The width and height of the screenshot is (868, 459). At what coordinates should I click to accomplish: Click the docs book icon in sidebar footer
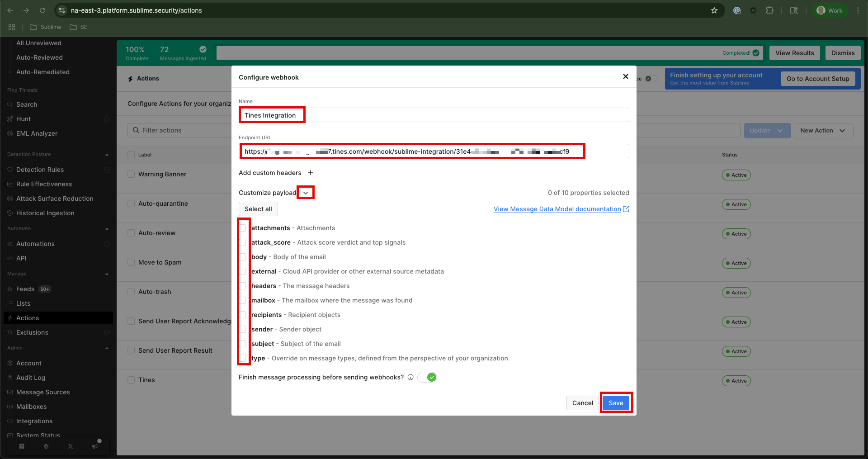tap(22, 446)
